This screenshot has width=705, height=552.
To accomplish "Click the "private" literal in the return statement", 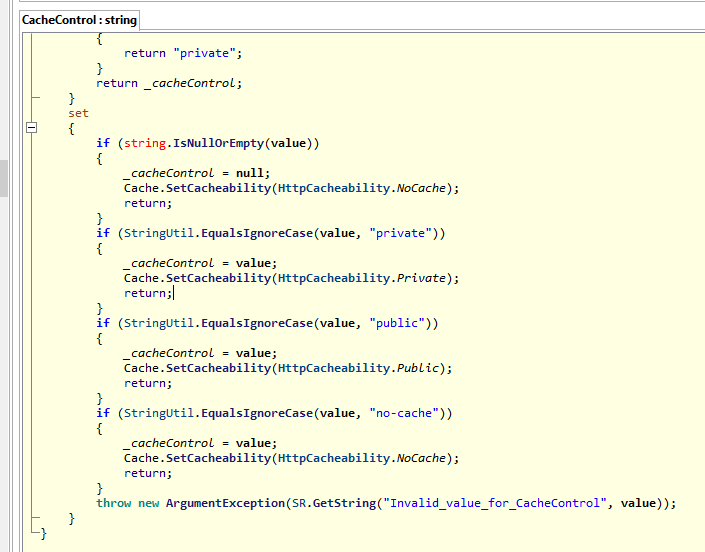I will point(205,53).
